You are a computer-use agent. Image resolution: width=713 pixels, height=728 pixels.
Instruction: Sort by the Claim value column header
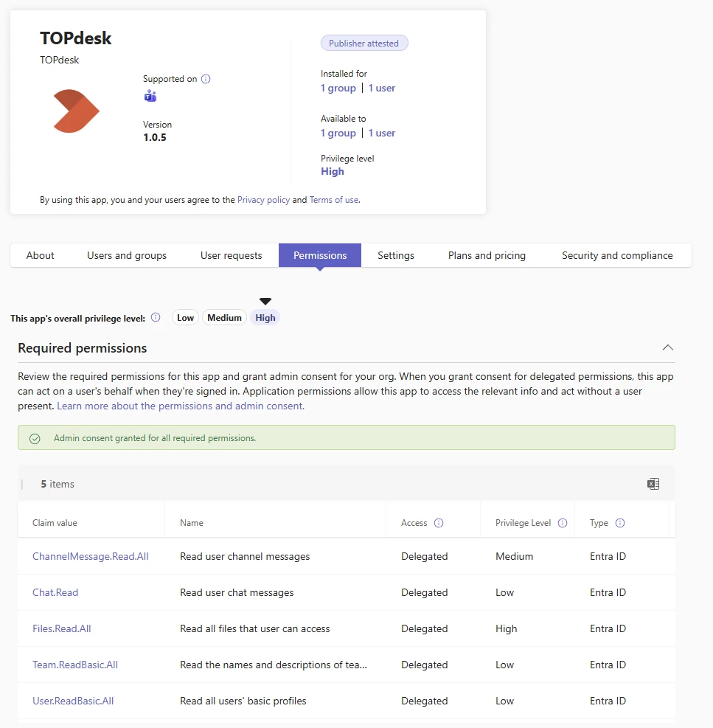55,523
